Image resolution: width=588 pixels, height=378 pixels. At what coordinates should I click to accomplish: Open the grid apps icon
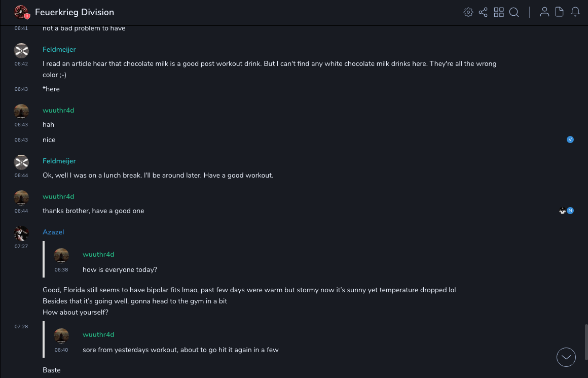(499, 12)
